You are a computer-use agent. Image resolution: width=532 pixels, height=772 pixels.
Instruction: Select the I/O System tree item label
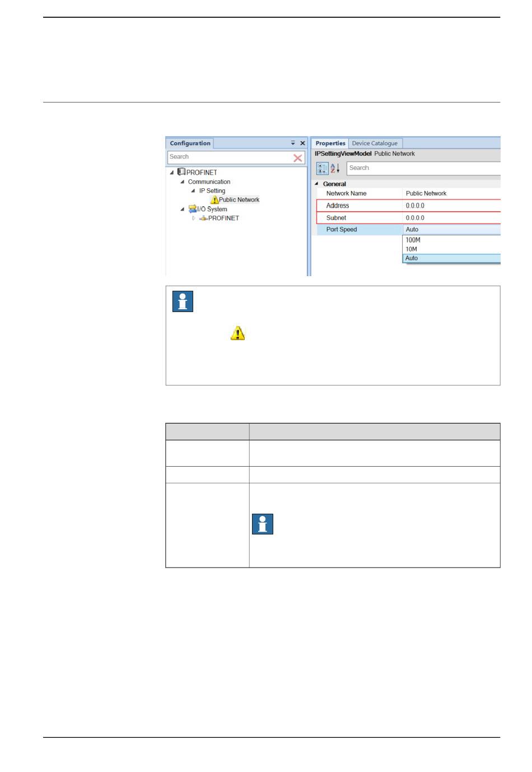click(x=212, y=209)
